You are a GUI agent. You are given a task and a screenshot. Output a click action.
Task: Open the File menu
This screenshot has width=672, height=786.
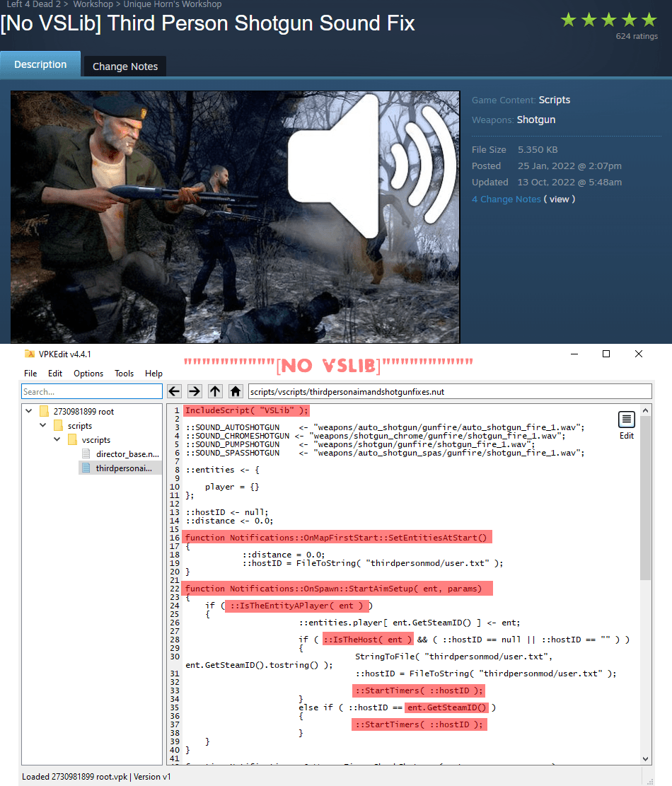click(x=30, y=374)
